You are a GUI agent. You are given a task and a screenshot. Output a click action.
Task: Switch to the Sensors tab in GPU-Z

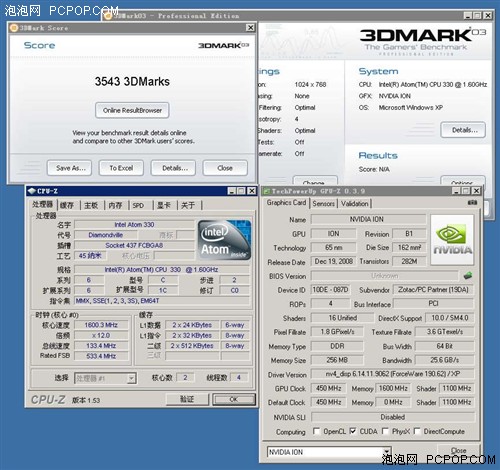(323, 203)
